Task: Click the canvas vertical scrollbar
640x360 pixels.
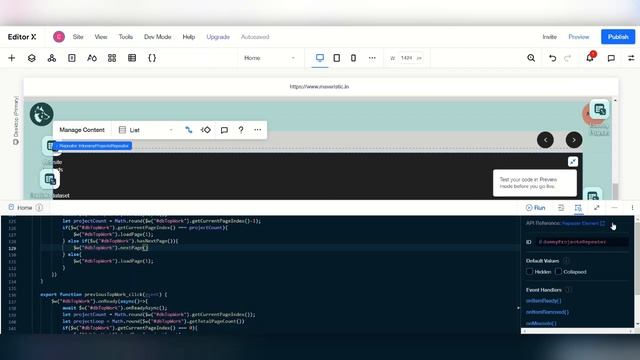Action: (x=616, y=191)
